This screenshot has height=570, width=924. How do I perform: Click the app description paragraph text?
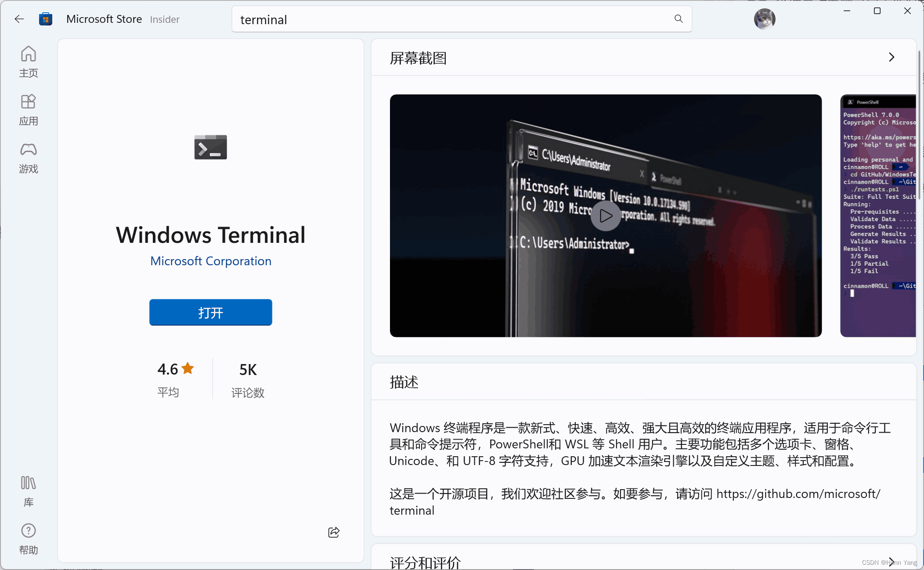point(640,444)
